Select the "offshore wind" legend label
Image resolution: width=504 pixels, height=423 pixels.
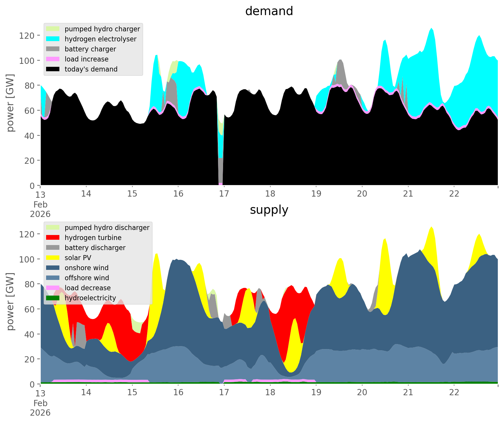(87, 278)
